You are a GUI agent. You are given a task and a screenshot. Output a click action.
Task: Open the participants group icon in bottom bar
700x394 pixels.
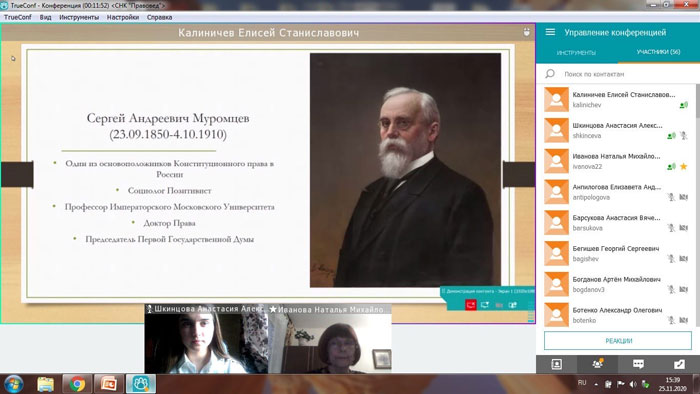(598, 364)
